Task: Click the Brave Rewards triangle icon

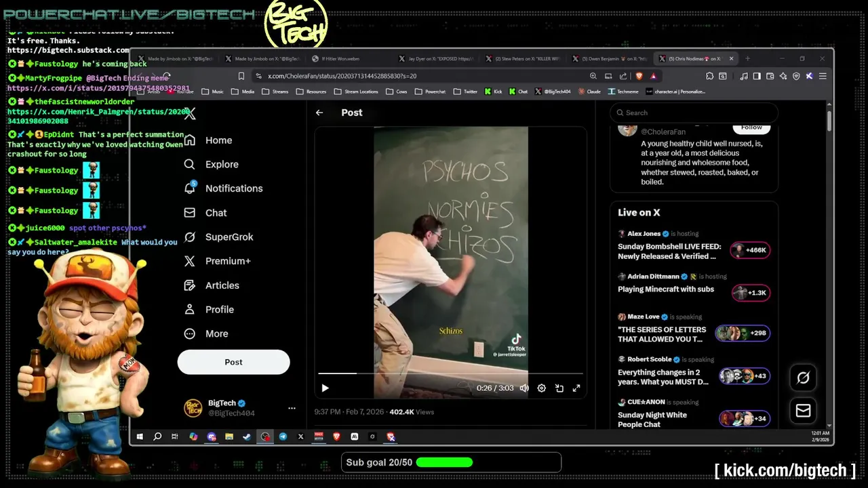Action: click(x=653, y=77)
